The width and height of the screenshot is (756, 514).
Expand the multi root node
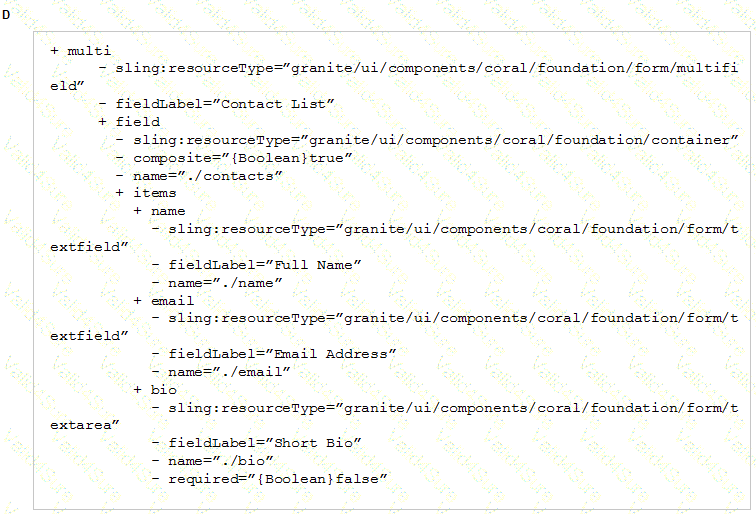(x=54, y=51)
